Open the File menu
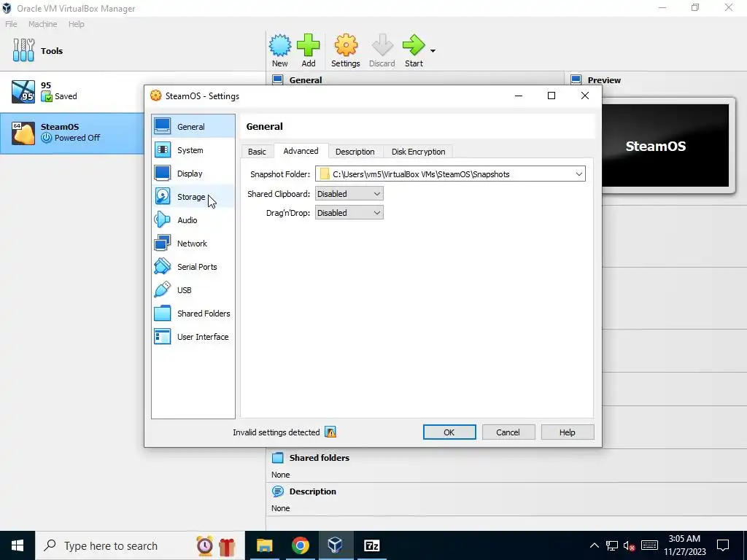This screenshot has width=747, height=560. tap(11, 24)
